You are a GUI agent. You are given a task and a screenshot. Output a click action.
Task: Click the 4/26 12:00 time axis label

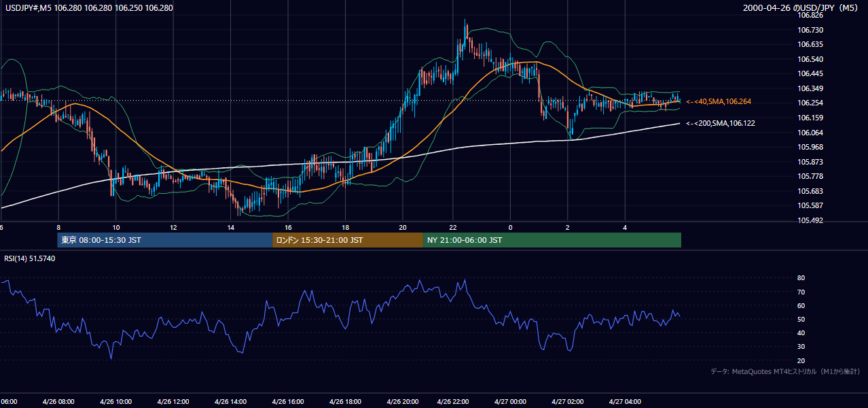173,402
